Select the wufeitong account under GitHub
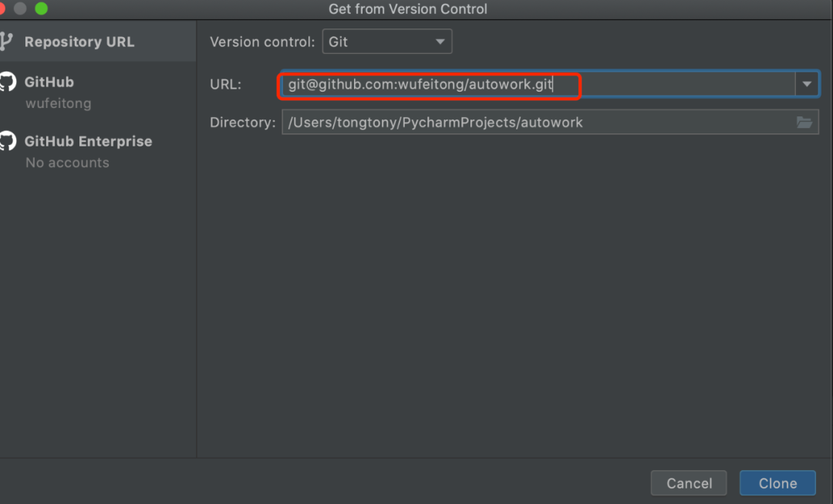This screenshot has width=833, height=504. (x=58, y=103)
